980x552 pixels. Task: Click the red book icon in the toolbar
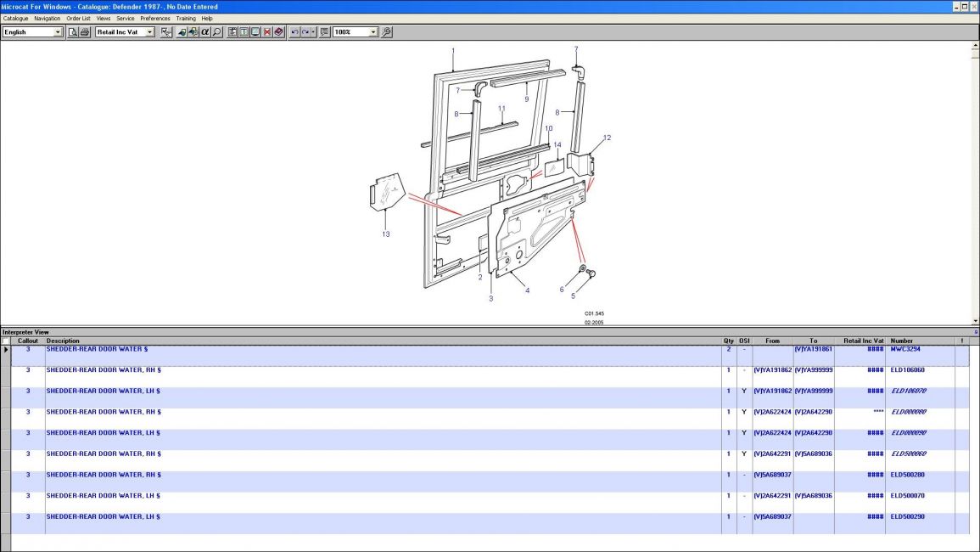(279, 32)
